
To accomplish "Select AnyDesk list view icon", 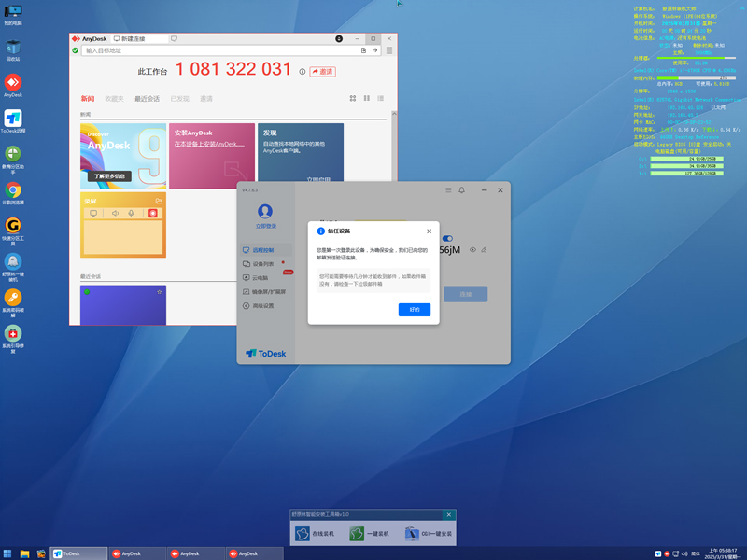I will point(381,98).
